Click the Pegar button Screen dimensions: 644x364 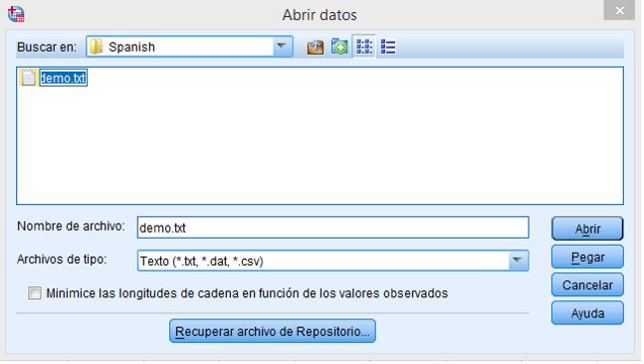click(587, 257)
